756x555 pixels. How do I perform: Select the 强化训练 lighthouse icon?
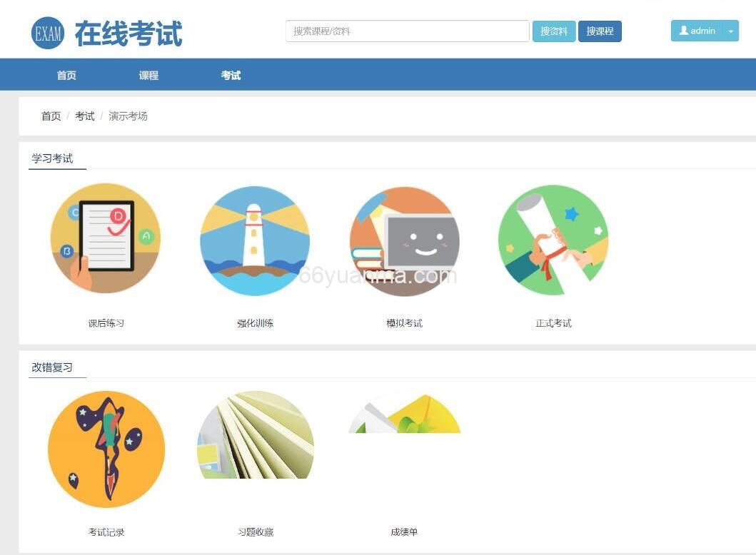(x=255, y=240)
